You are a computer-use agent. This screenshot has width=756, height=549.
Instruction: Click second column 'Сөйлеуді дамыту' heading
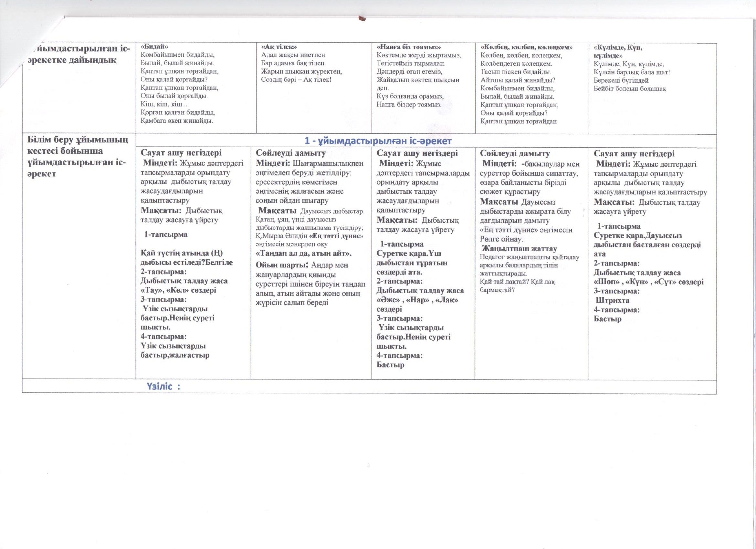291,153
